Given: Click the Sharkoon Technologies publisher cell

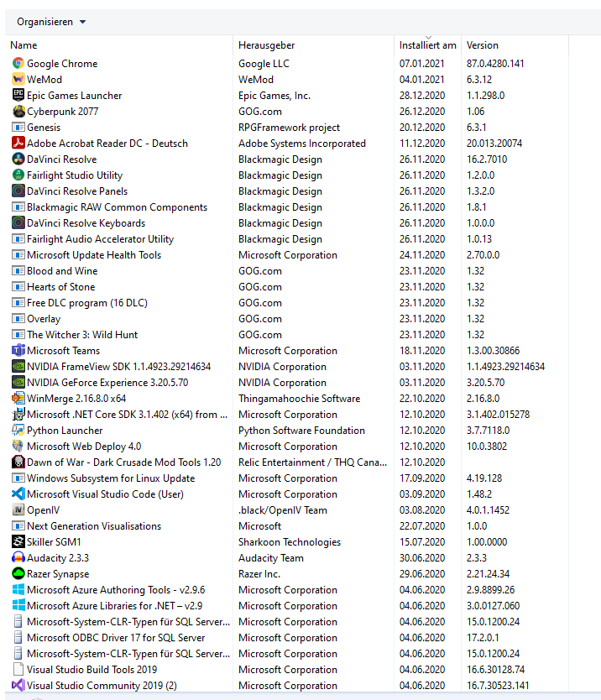Looking at the screenshot, I should (x=290, y=542).
